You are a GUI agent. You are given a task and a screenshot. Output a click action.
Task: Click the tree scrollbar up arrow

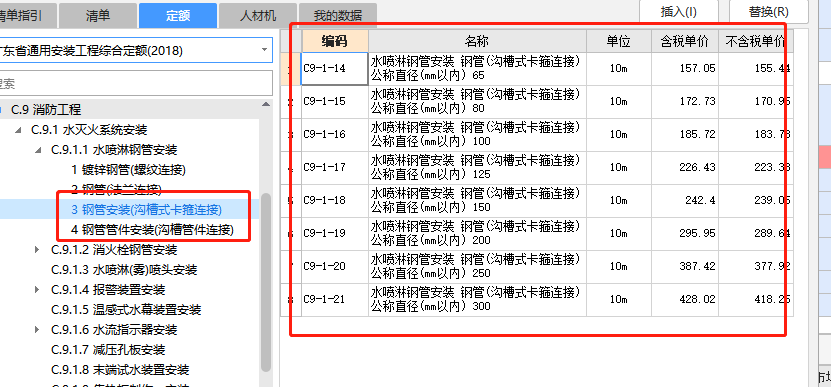click(x=266, y=105)
